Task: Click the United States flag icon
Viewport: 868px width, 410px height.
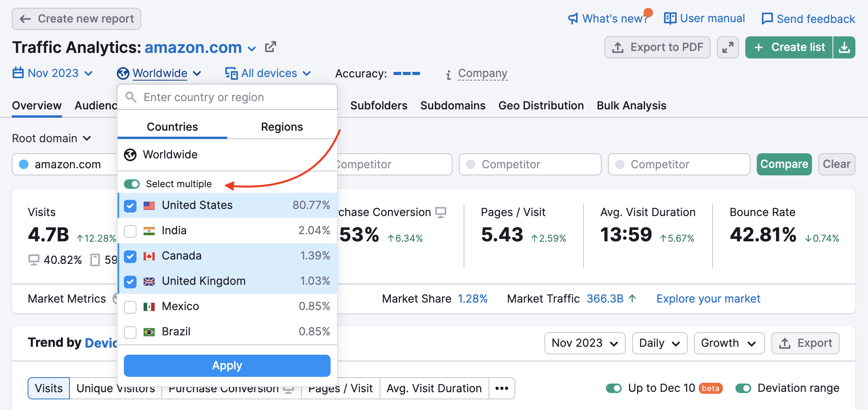Action: (149, 205)
